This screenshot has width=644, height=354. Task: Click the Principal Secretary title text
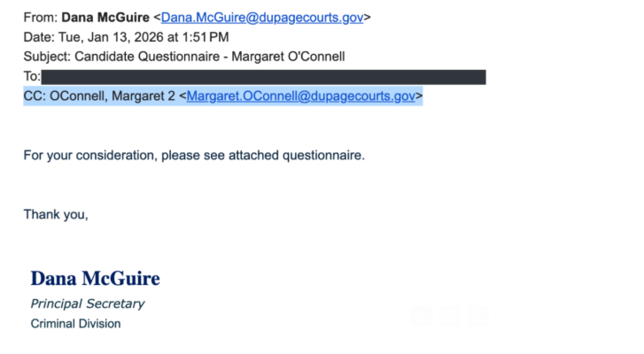coord(87,304)
